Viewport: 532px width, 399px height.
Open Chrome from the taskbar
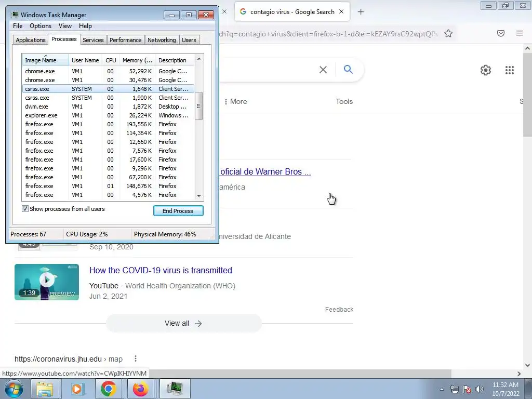click(108, 389)
